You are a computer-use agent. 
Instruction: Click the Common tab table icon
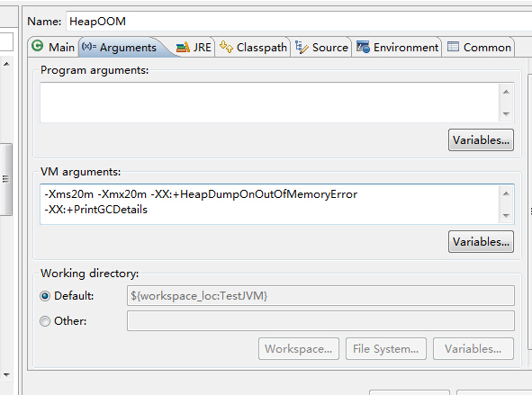(x=453, y=47)
